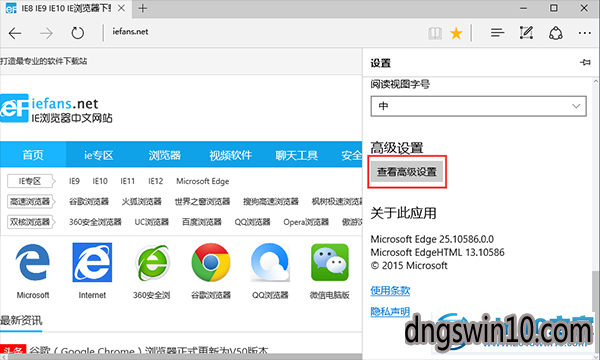
Task: Click the settings pane vertical scrollbar thumb
Action: (595, 293)
